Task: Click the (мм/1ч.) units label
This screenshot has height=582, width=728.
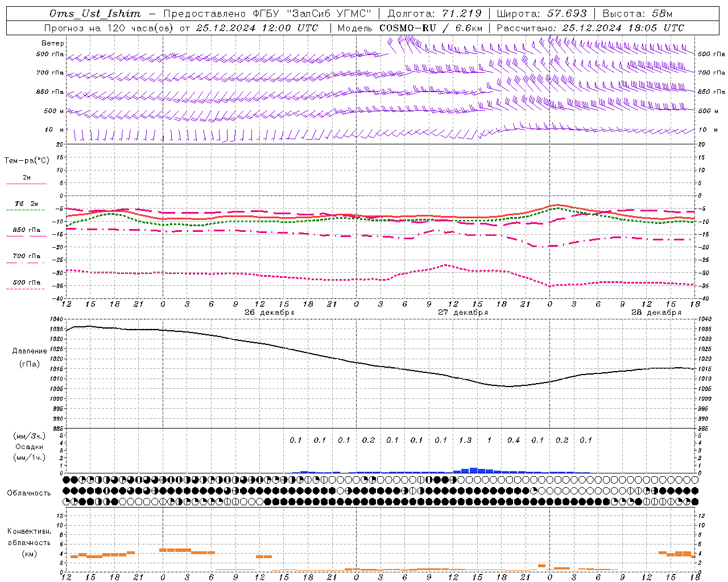Action: click(x=29, y=458)
